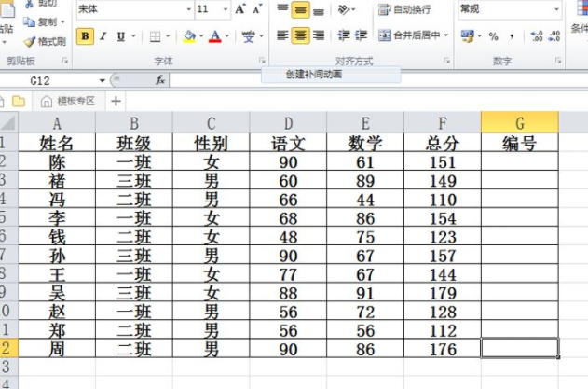Image resolution: width=588 pixels, height=389 pixels.
Task: Click cell containing 176
Action: pyautogui.click(x=443, y=349)
